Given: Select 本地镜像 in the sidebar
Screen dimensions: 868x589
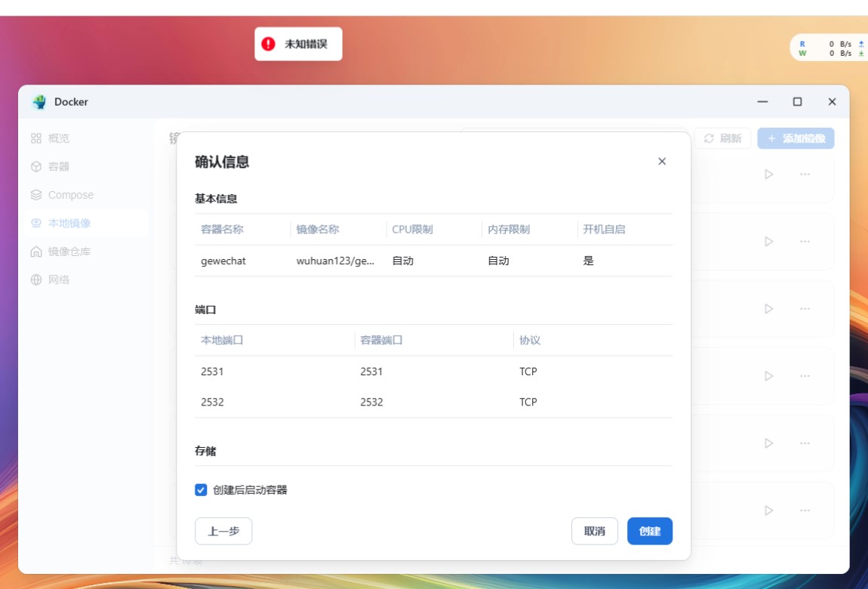Looking at the screenshot, I should [x=85, y=223].
